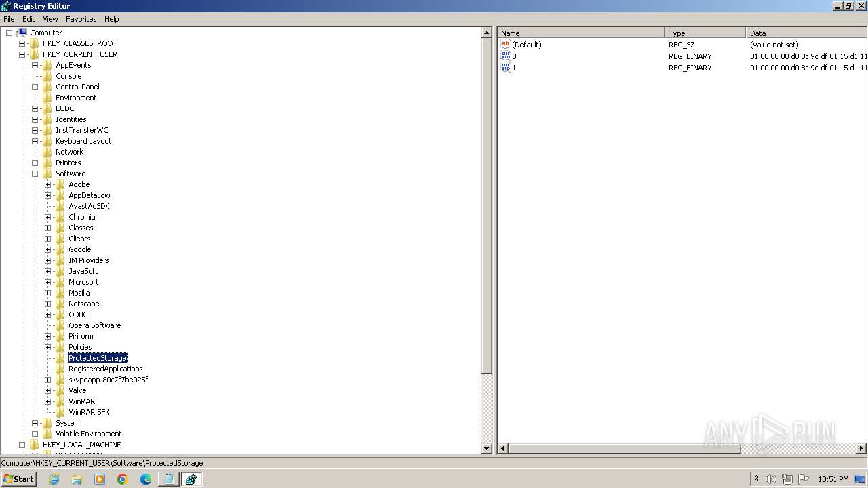Open the View menu
This screenshot has height=488, width=868.
[50, 19]
